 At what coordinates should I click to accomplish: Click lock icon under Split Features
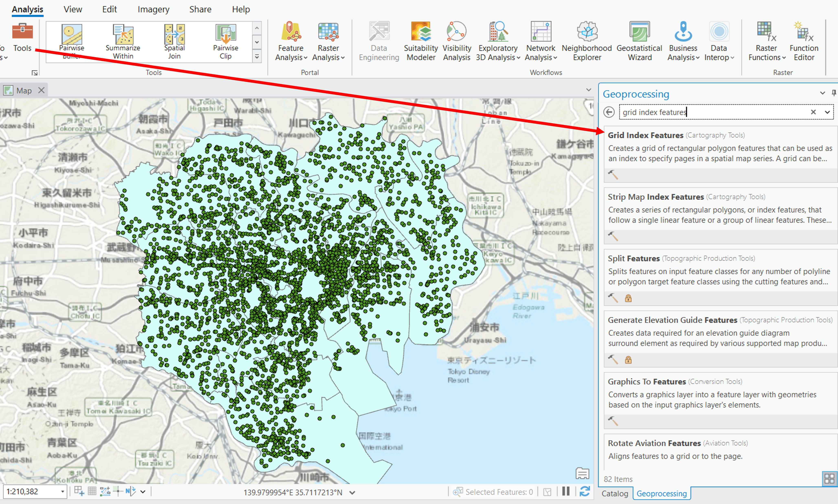[x=628, y=298]
